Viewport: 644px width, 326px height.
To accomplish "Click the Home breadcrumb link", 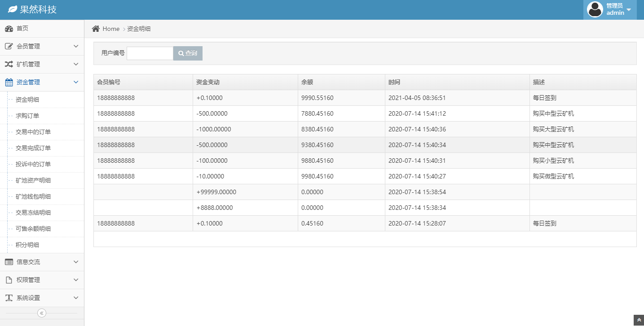I will tap(111, 29).
